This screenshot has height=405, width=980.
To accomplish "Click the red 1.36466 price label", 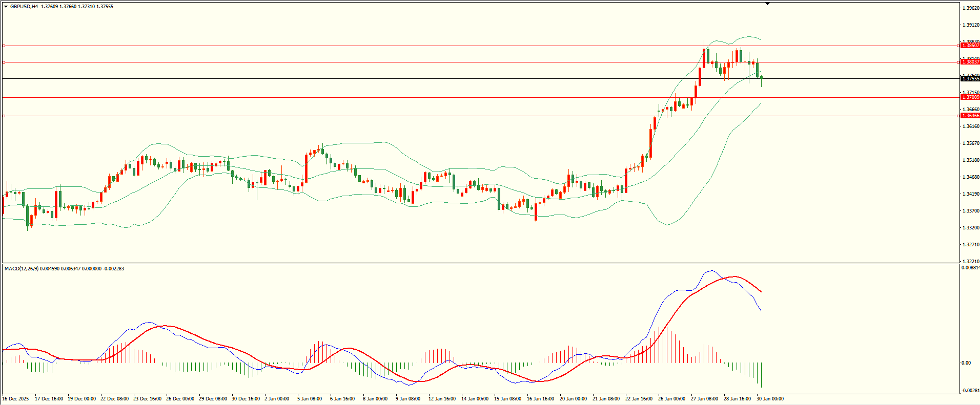I will pyautogui.click(x=970, y=116).
